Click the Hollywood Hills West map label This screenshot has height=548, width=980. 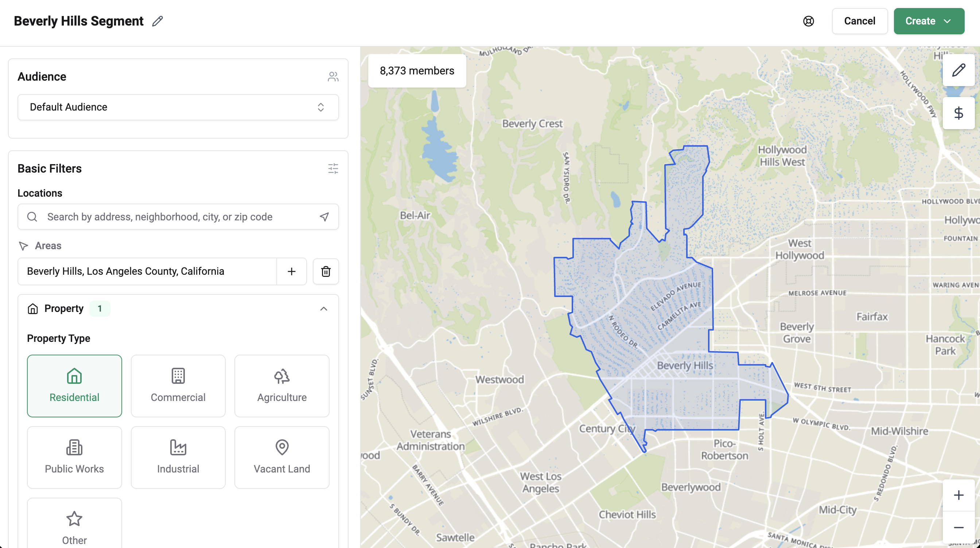[782, 156]
